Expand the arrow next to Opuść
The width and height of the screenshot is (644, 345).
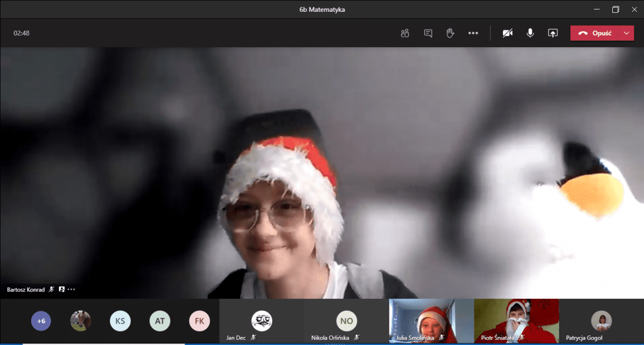(626, 33)
